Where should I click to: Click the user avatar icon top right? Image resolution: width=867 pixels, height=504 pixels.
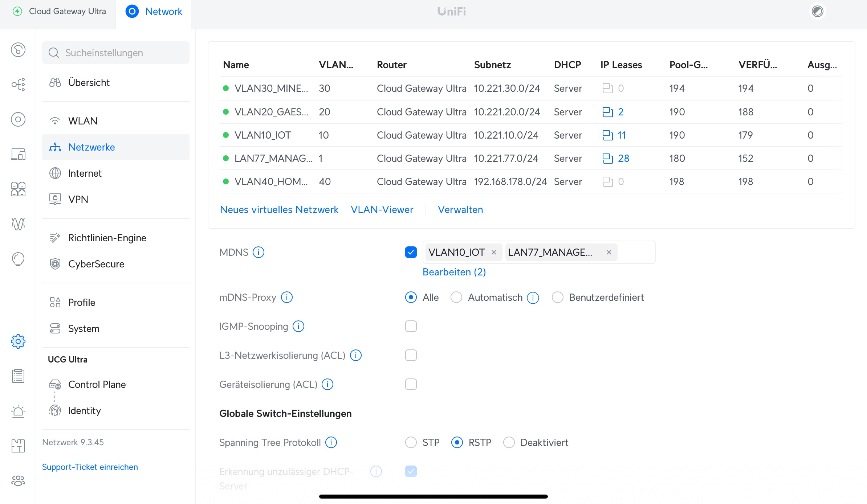[817, 11]
